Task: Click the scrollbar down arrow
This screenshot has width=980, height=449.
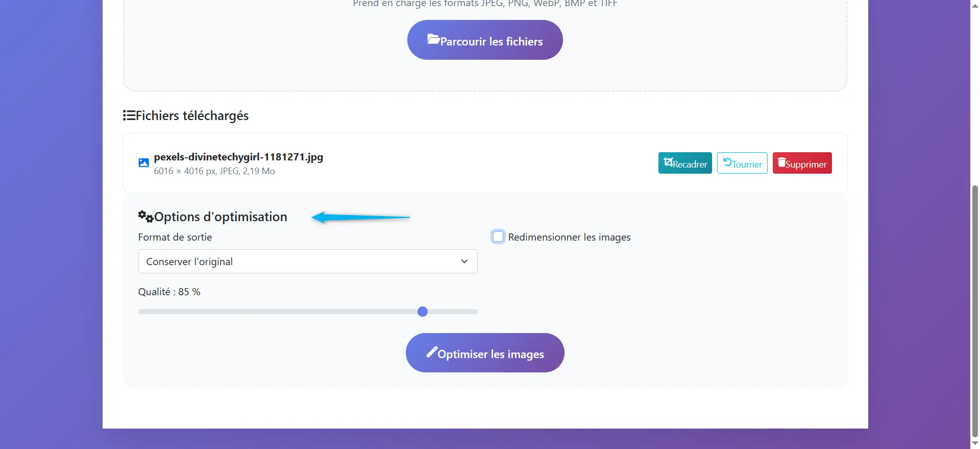Action: pos(975,444)
